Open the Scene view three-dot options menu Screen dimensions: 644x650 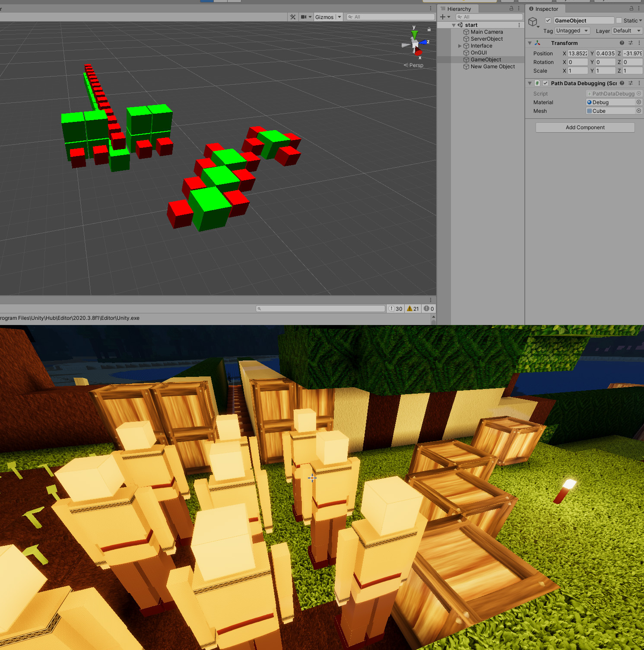[x=431, y=9]
